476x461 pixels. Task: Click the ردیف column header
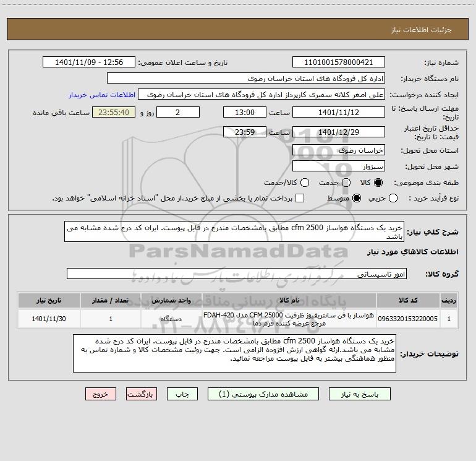click(449, 301)
